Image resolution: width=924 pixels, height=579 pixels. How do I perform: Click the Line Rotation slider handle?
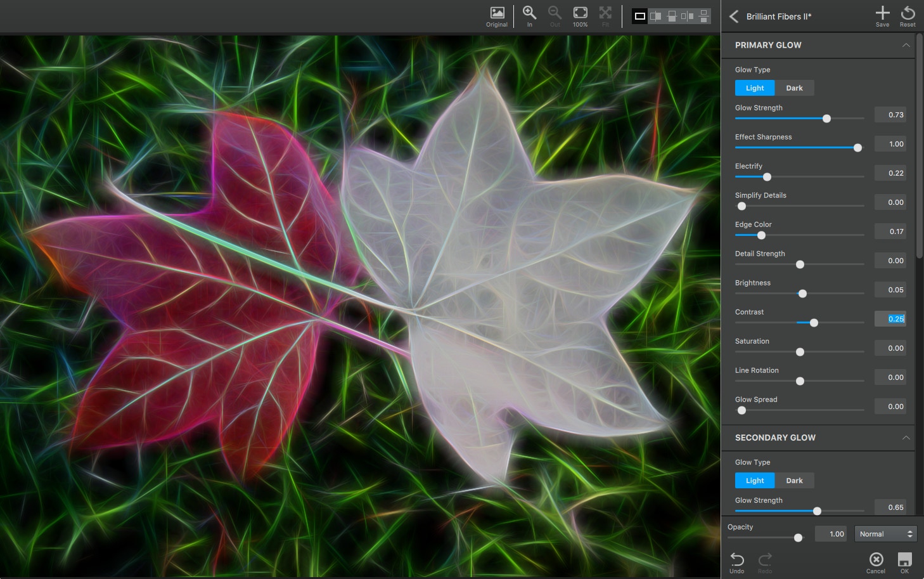coord(800,381)
